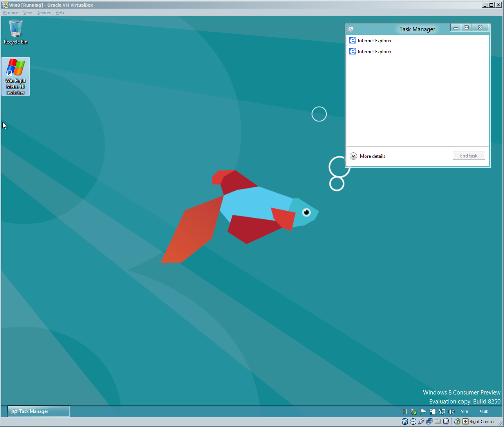Click the SLV language indicator
Screen dimensions: 504x427
[464, 412]
